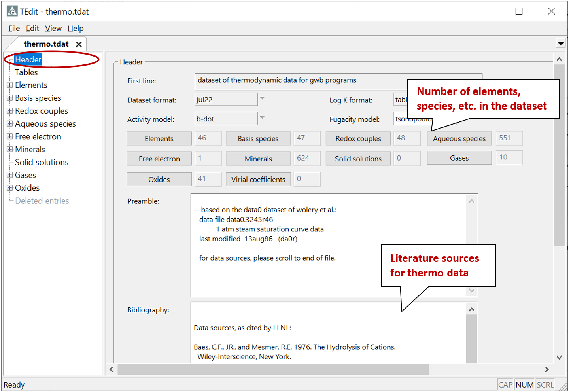The width and height of the screenshot is (569, 392).
Task: Click the main panel vertical scroll up arrow
Action: pyautogui.click(x=559, y=59)
